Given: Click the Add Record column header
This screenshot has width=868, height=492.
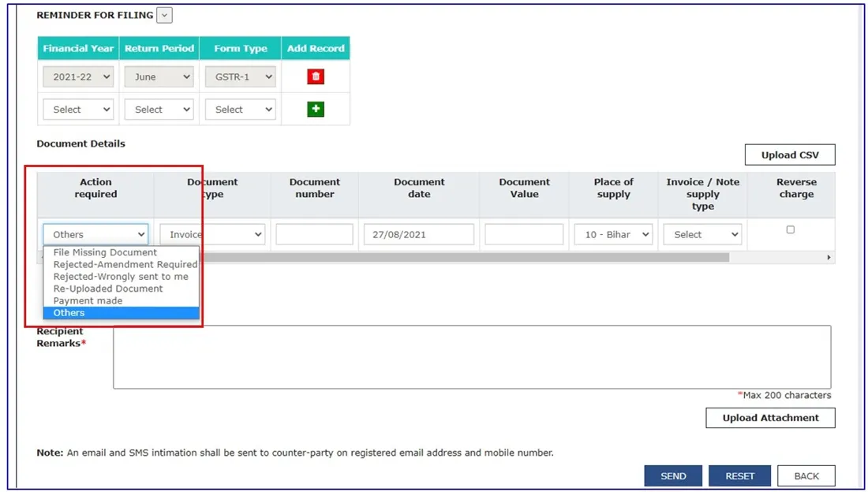Looking at the screenshot, I should 316,48.
